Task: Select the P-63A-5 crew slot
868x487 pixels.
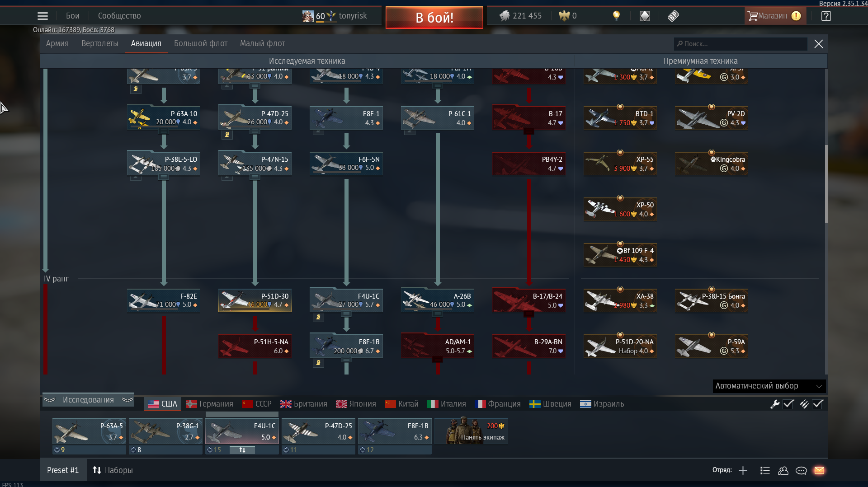Action: 89,431
